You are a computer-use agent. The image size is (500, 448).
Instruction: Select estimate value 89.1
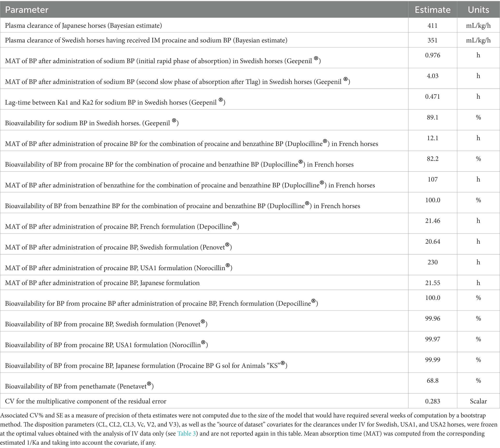coord(433,117)
